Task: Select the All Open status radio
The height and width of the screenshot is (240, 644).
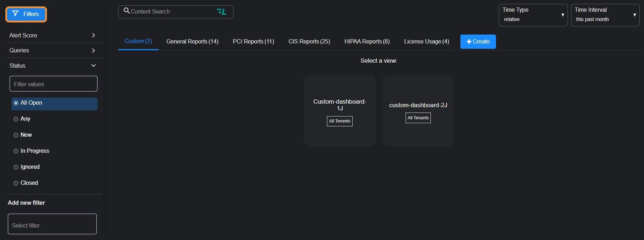Action: pos(16,103)
